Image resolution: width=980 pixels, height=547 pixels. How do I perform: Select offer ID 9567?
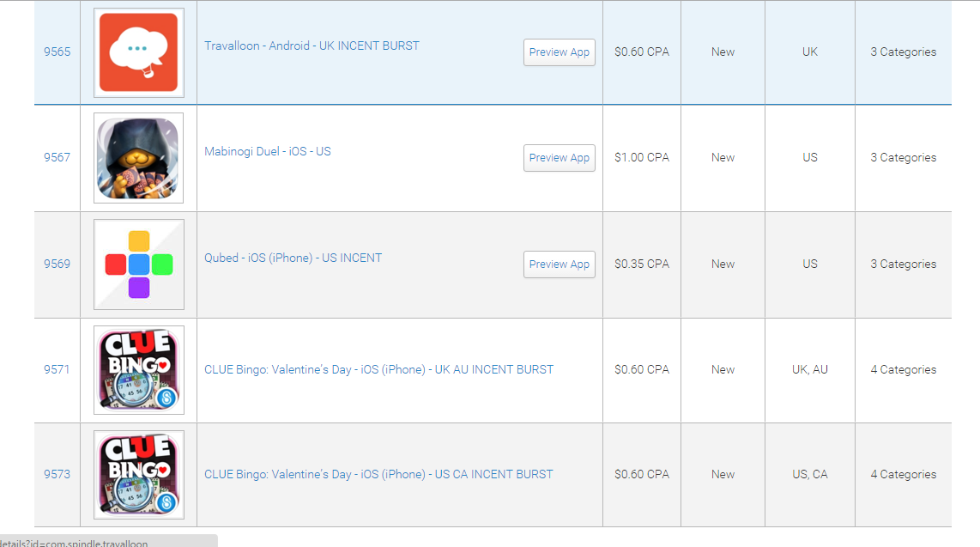coord(57,157)
